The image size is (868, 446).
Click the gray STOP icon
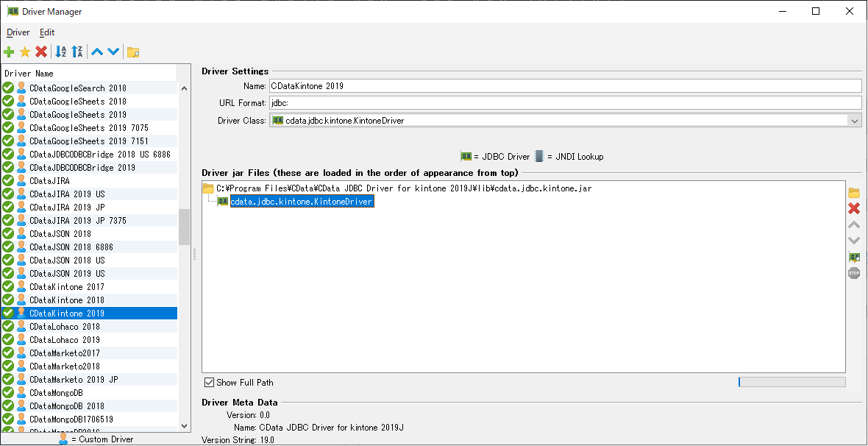click(x=854, y=272)
